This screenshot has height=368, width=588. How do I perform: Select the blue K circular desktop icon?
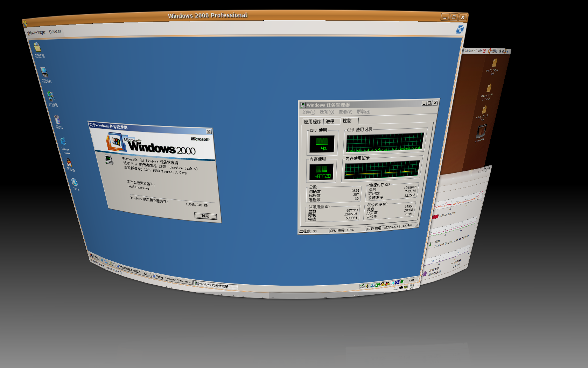pyautogui.click(x=74, y=182)
